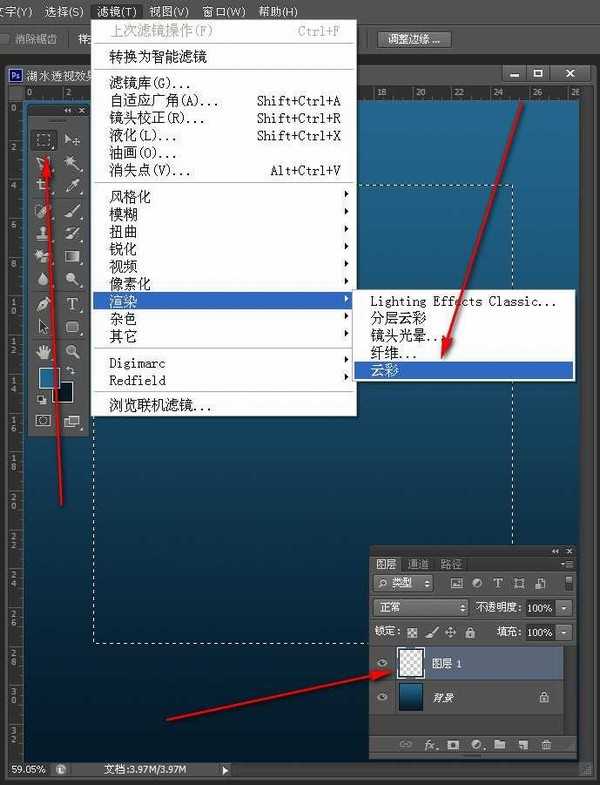Select the Gradient tool
600x785 pixels.
click(x=72, y=256)
